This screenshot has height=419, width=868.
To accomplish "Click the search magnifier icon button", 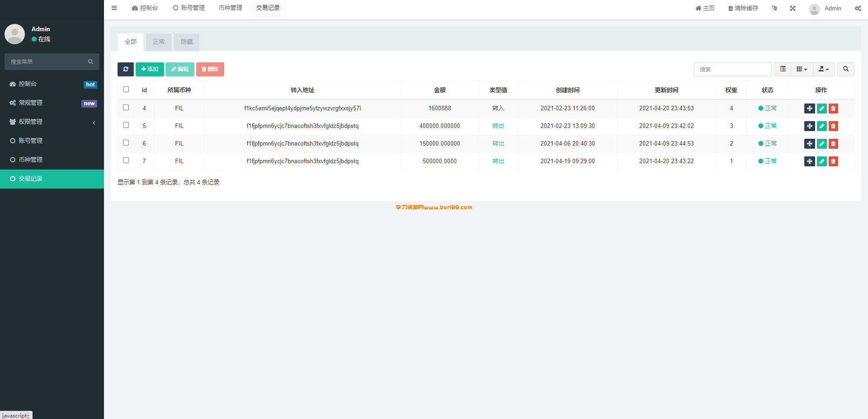I will (x=846, y=69).
